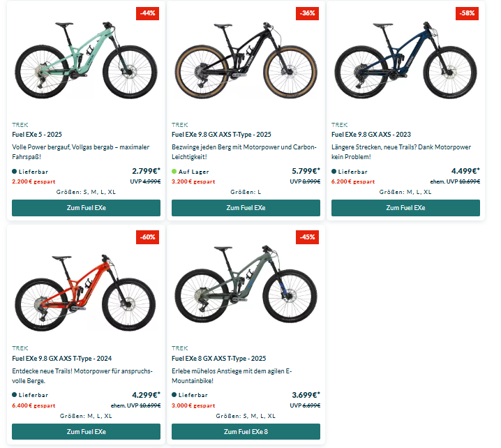Open "Fuel EXe 8 GX AXS T-Type - 2025" title
This screenshot has width=501, height=448.
217,359
